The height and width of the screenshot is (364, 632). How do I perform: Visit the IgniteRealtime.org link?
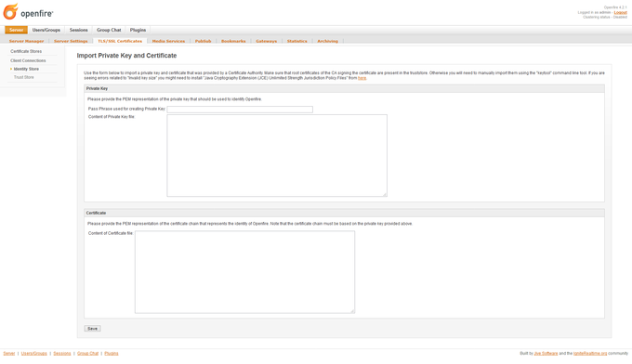click(590, 354)
